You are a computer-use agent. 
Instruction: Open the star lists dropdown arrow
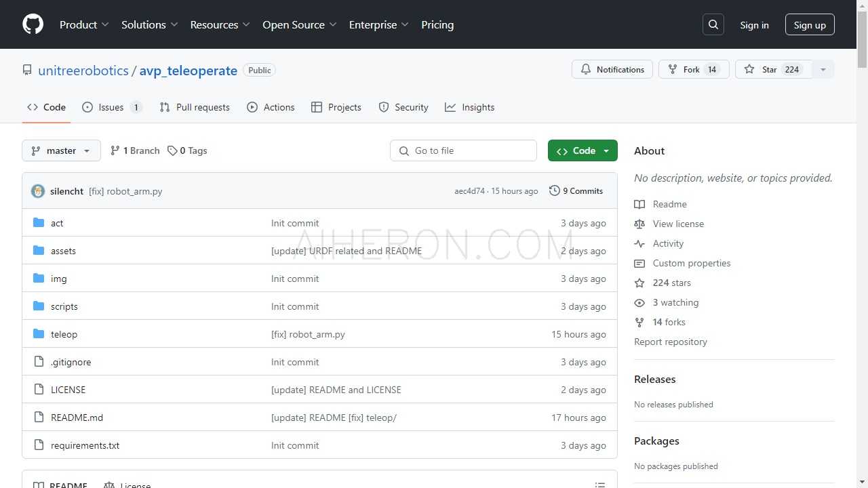coord(823,69)
